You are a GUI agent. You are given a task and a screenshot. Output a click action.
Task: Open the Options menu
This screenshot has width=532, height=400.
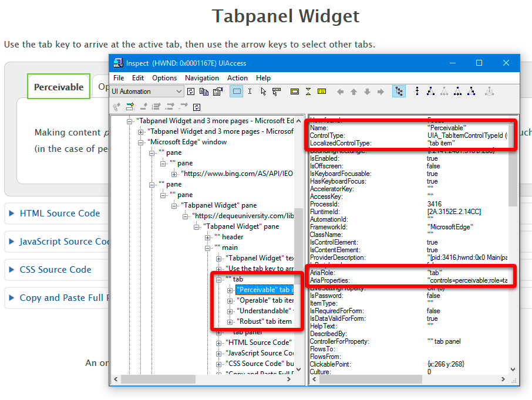(x=164, y=78)
